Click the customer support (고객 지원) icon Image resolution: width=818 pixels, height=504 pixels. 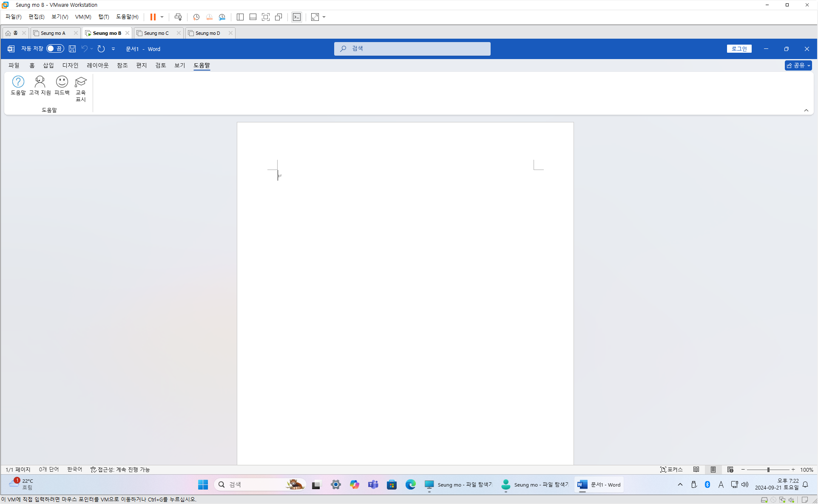(x=40, y=85)
